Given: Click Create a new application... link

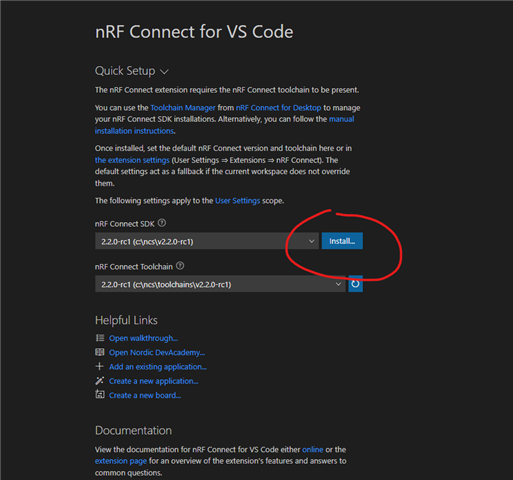Looking at the screenshot, I should coord(154,381).
